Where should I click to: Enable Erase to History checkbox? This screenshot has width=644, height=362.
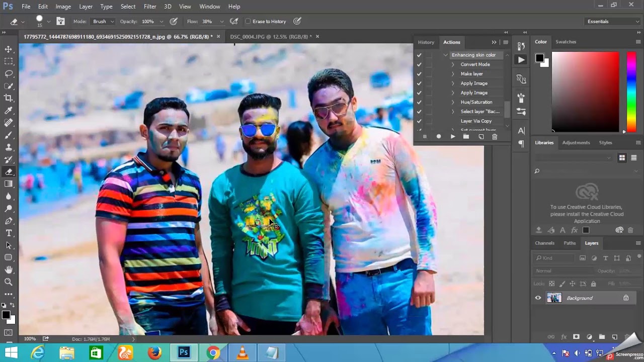[x=248, y=21]
